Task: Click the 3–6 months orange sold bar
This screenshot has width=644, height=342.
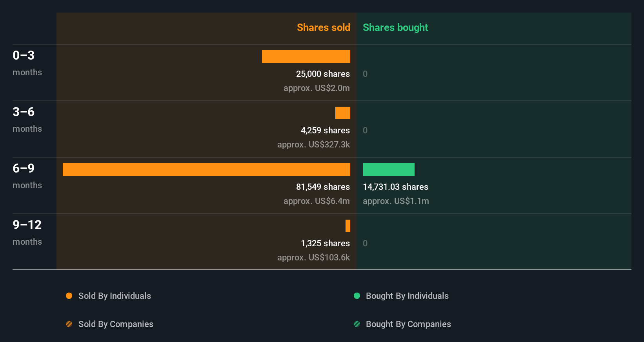Action: tap(343, 113)
